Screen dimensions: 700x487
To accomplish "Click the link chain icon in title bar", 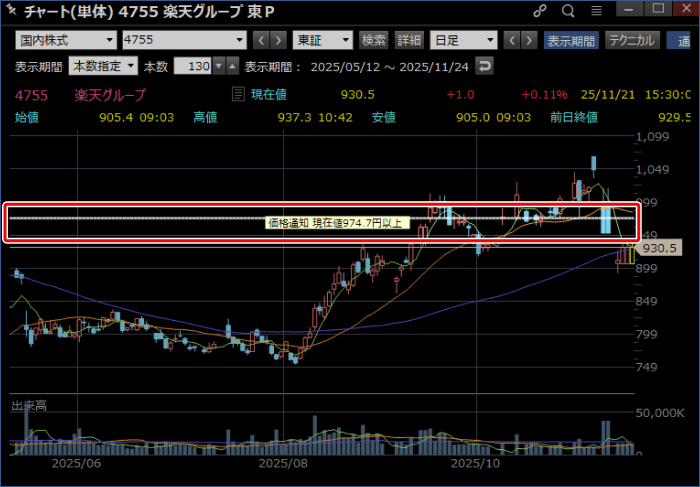I will pyautogui.click(x=540, y=11).
